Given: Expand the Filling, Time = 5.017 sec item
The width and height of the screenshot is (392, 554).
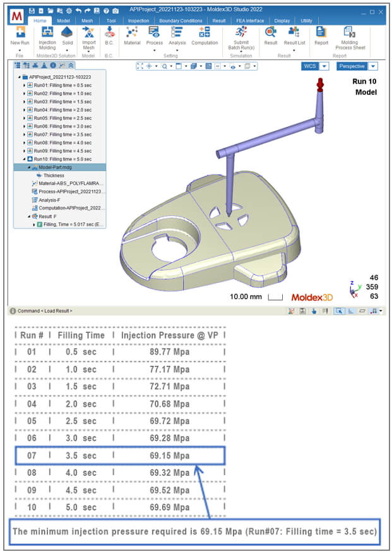Looking at the screenshot, I should click(34, 225).
